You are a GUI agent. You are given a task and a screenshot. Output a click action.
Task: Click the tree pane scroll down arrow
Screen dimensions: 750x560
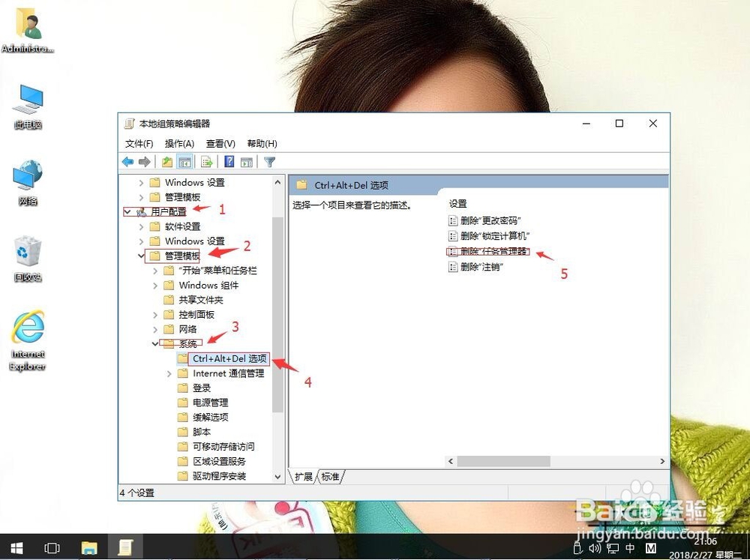tap(277, 477)
